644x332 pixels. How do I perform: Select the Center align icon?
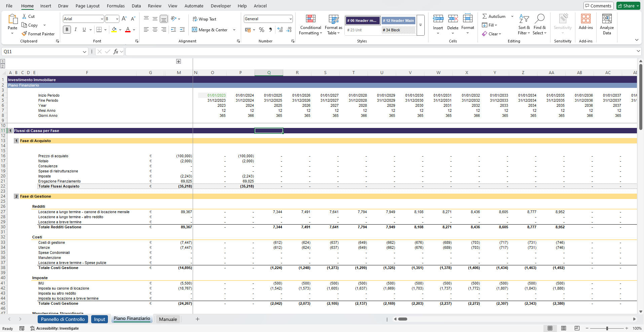(x=155, y=30)
